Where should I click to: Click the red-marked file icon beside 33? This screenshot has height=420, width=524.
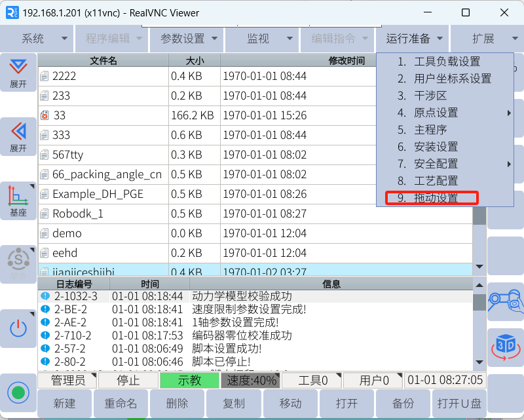(45, 115)
